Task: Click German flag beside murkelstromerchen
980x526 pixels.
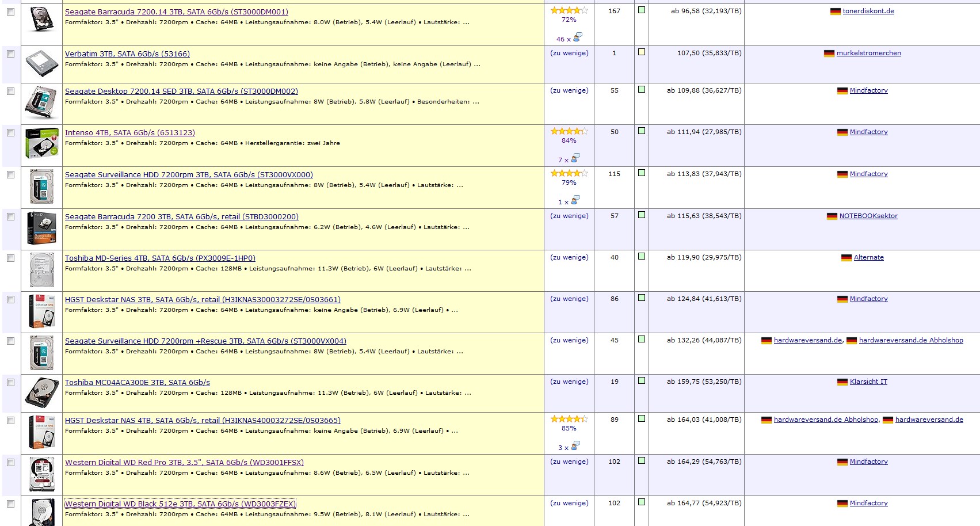Action: click(829, 54)
